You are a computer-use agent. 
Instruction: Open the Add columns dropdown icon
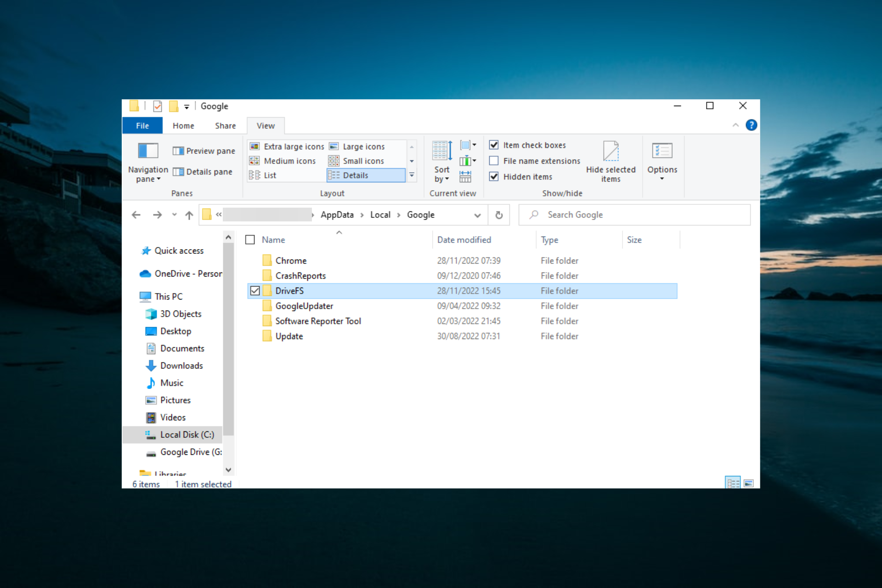click(x=468, y=161)
